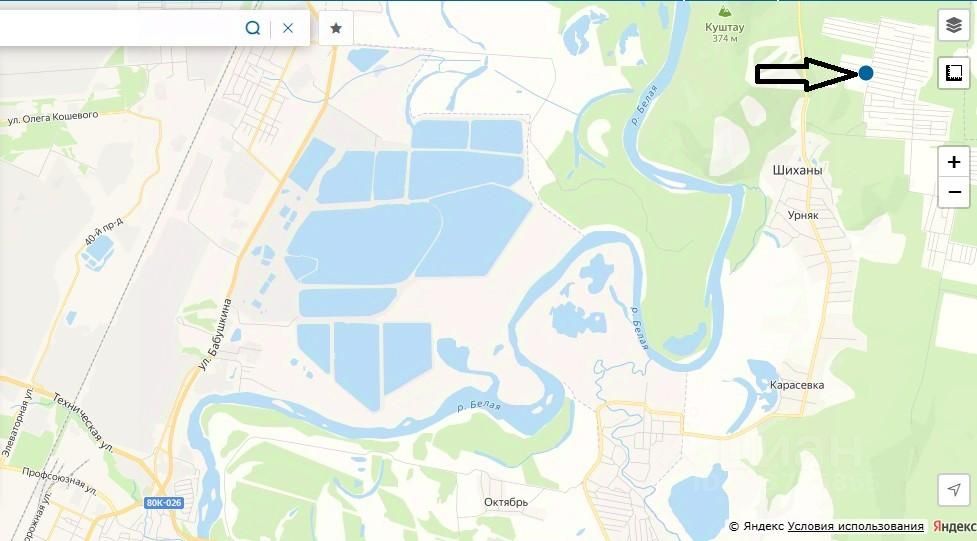The image size is (977, 541).
Task: Select the Куштау mountain peak icon
Action: pos(724,11)
